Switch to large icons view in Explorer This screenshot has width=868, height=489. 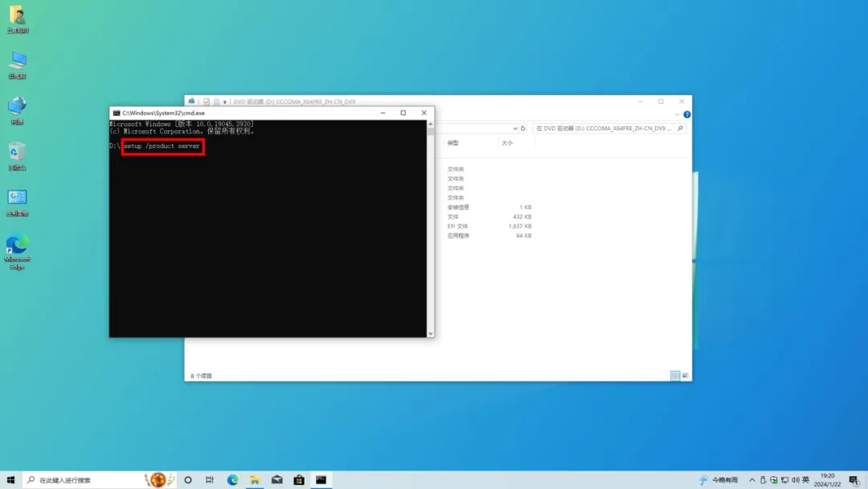click(685, 375)
